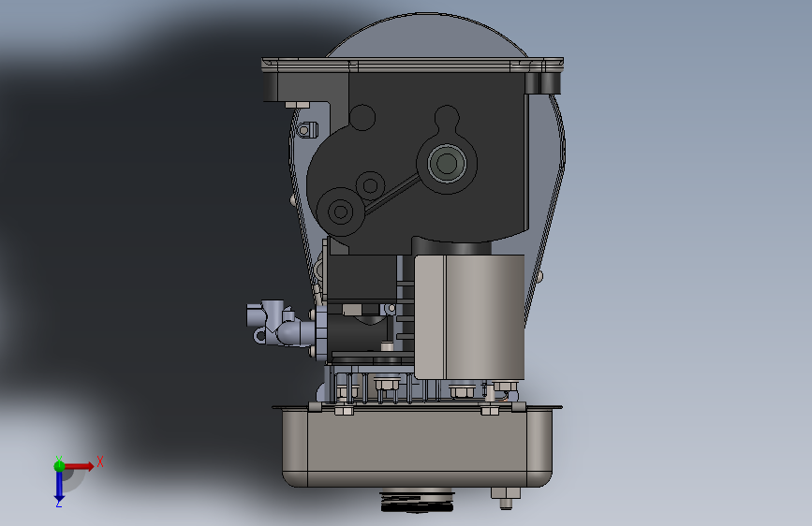Click the red X axis arrow of the triad
This screenshot has height=526, width=812.
tap(79, 466)
